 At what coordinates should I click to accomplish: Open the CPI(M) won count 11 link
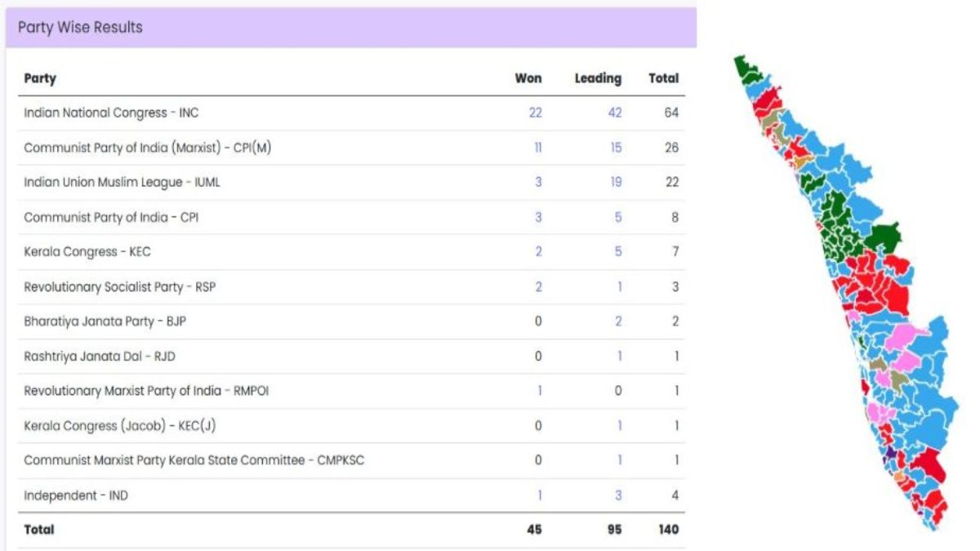coord(537,148)
